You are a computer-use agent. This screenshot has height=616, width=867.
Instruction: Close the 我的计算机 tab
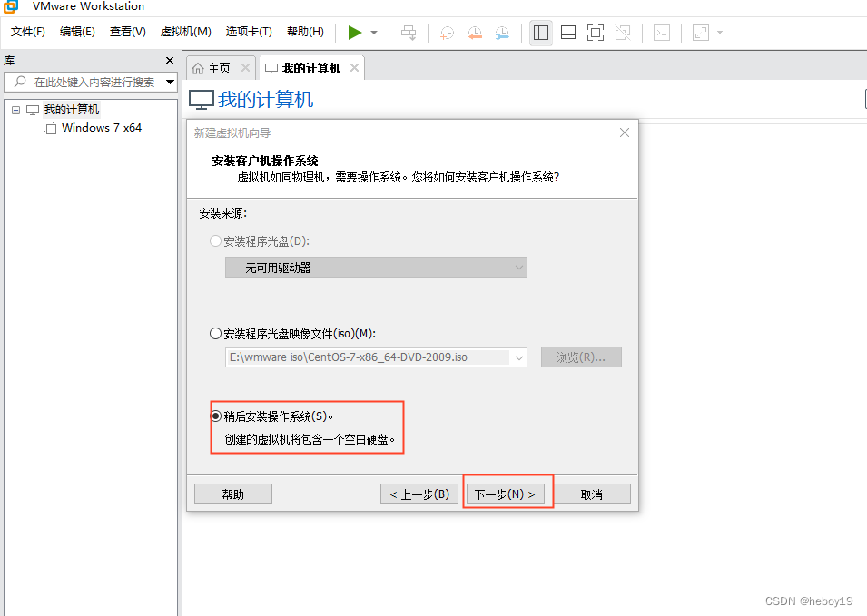(x=354, y=67)
